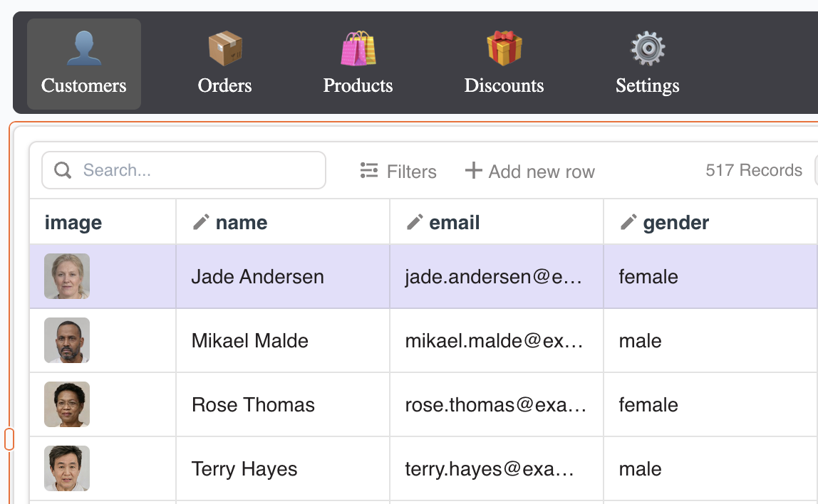Viewport: 818px width, 504px height.
Task: Open the Customers tab
Action: [83, 65]
